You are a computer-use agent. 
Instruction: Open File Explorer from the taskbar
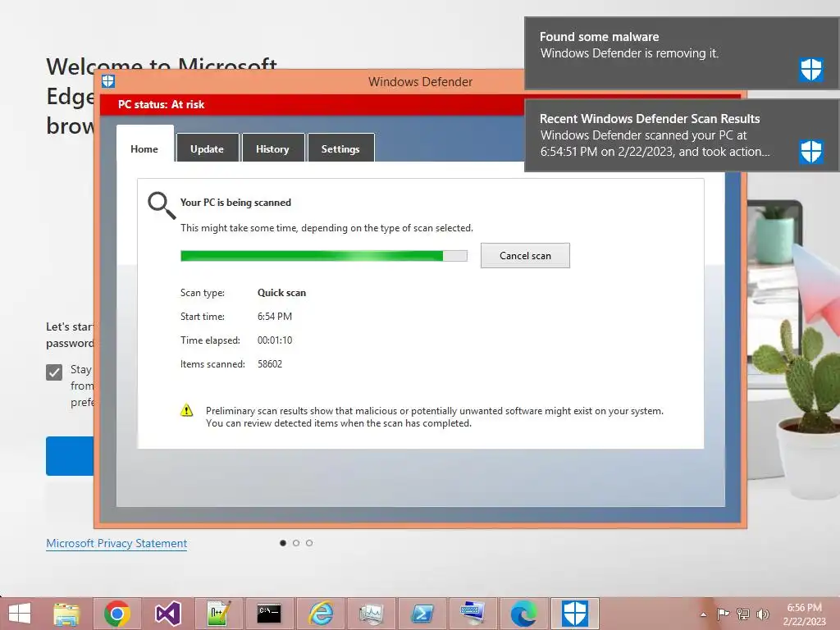(x=66, y=614)
